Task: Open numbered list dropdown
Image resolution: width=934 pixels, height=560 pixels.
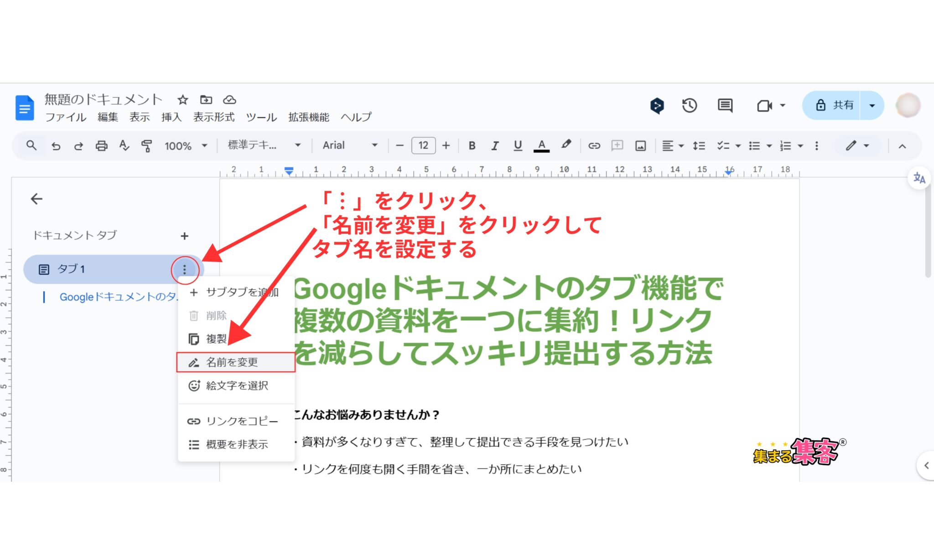Action: 791,146
